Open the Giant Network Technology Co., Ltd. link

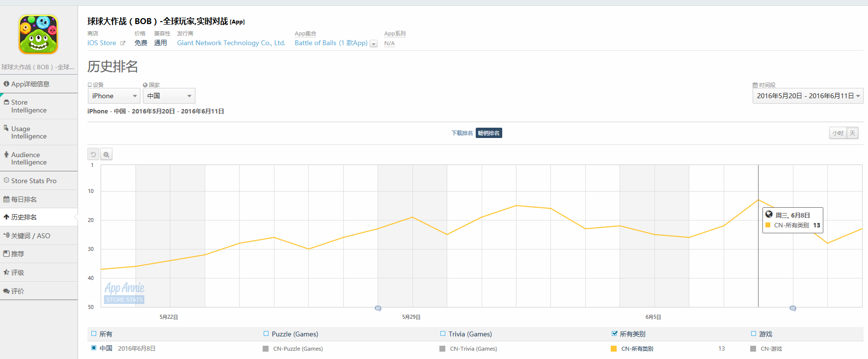(231, 43)
